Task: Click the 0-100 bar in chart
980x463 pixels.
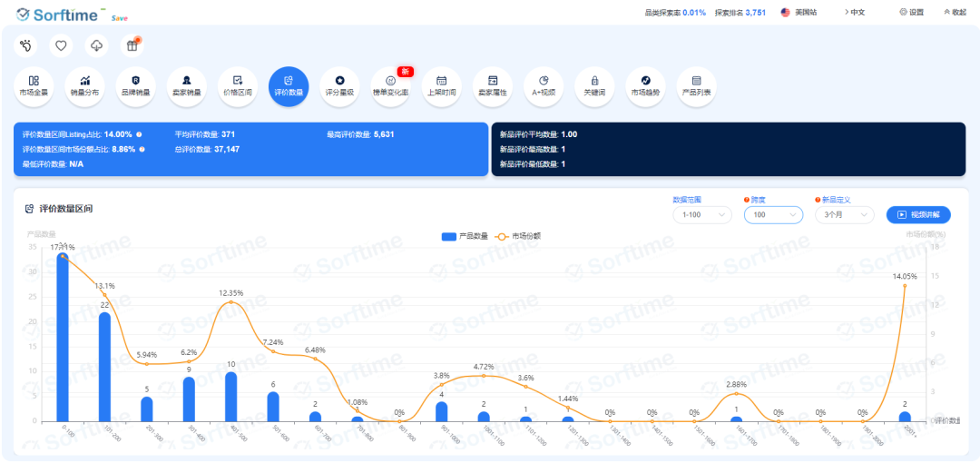Action: pyautogui.click(x=62, y=337)
